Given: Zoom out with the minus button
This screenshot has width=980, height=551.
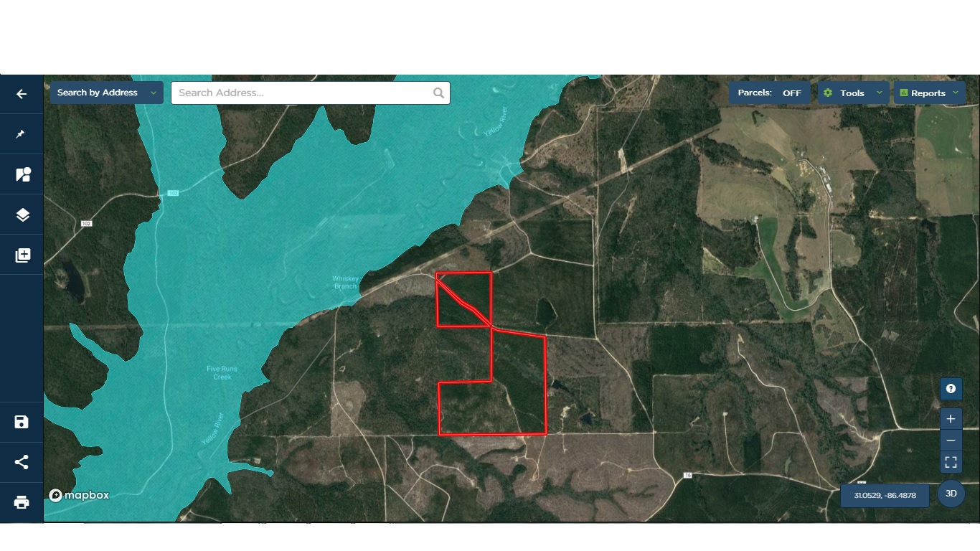Looking at the screenshot, I should coord(951,440).
